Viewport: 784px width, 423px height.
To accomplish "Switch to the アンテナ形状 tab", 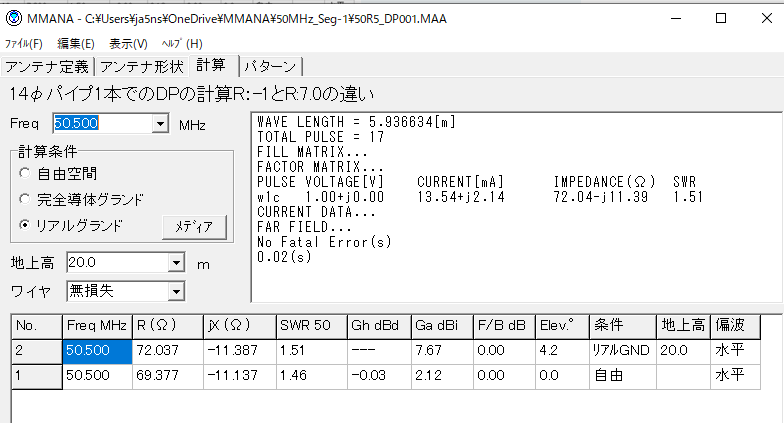I will (x=141, y=67).
